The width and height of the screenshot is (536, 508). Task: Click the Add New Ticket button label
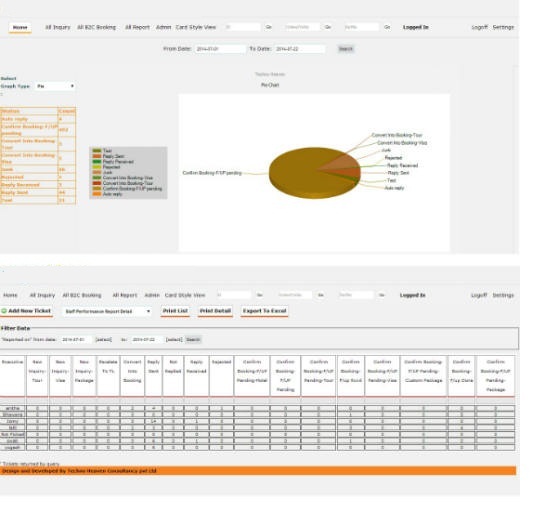pos(29,311)
